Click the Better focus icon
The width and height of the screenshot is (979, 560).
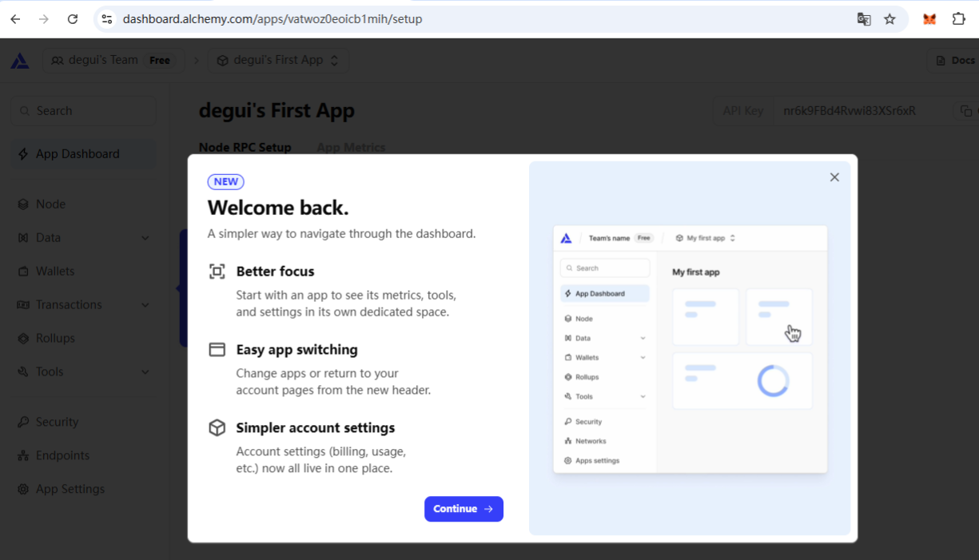217,272
